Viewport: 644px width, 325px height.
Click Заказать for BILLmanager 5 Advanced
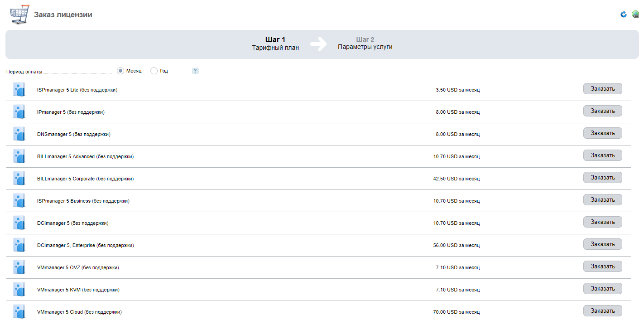click(602, 155)
